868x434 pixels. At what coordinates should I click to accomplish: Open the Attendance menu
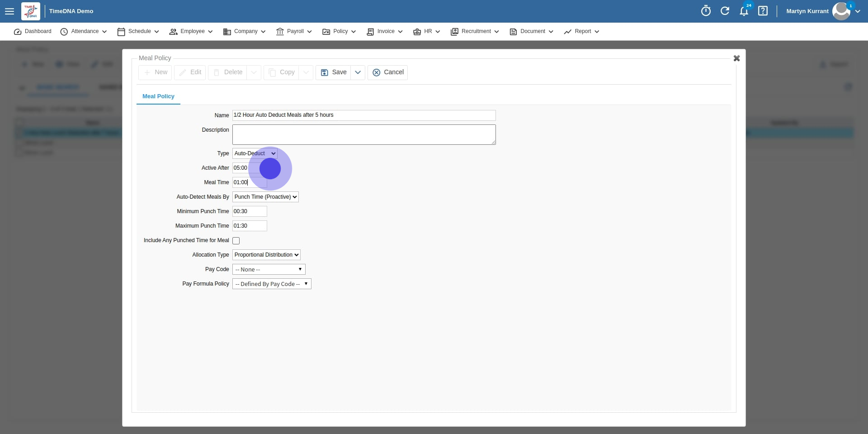click(84, 32)
